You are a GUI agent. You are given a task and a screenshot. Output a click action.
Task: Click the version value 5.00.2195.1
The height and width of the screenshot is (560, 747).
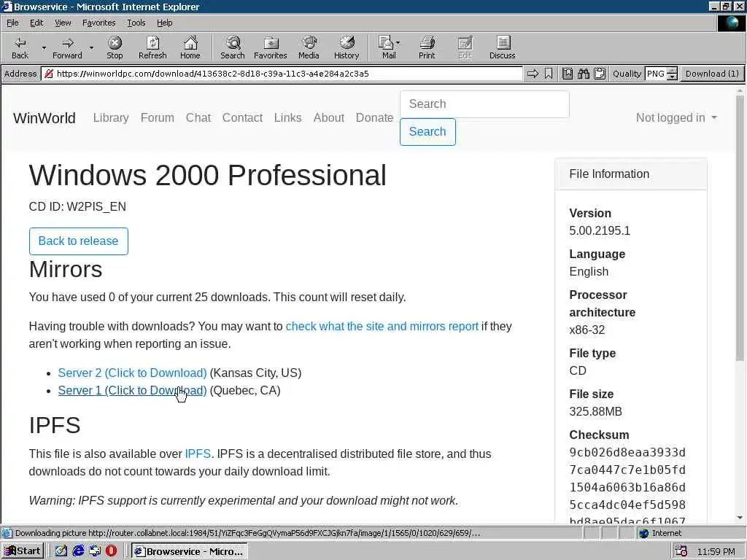tap(600, 231)
